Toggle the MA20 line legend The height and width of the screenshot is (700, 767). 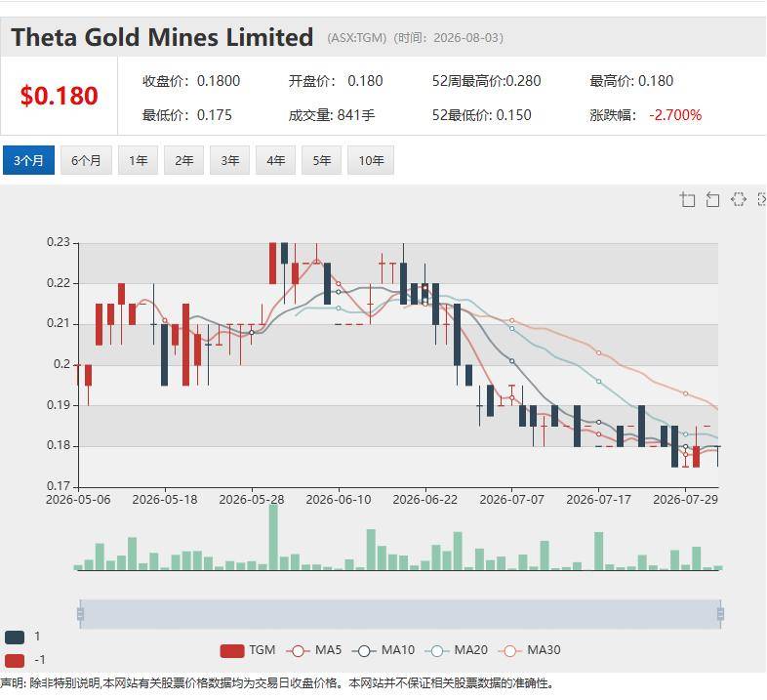coord(457,650)
